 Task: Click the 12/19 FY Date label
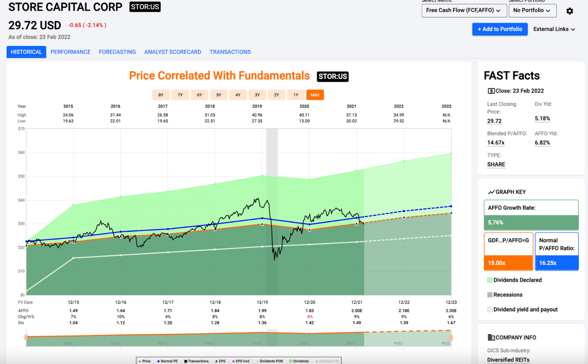tap(262, 302)
